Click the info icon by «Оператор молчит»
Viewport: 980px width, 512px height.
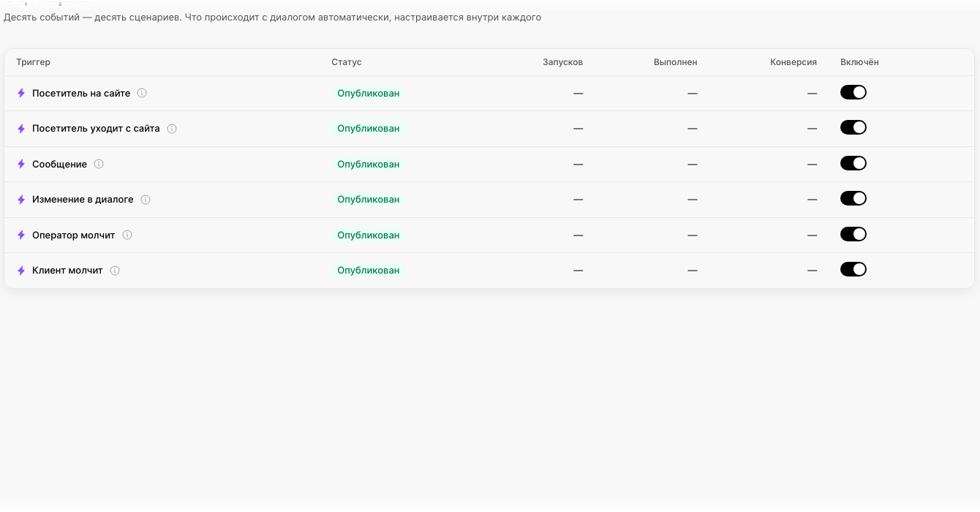(x=127, y=235)
